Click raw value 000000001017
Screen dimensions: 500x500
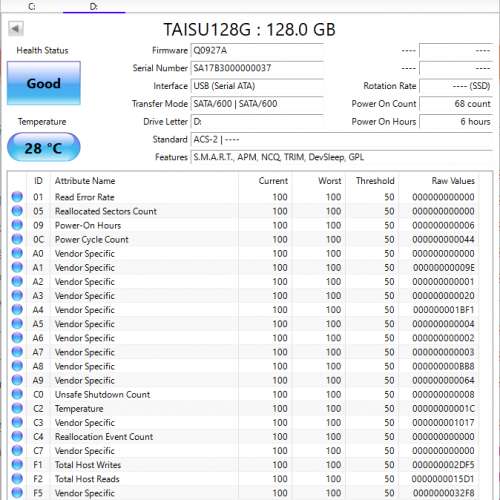point(443,422)
